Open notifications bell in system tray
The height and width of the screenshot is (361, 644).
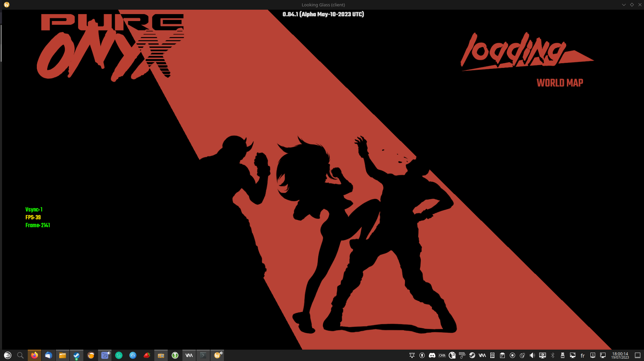pos(412,355)
